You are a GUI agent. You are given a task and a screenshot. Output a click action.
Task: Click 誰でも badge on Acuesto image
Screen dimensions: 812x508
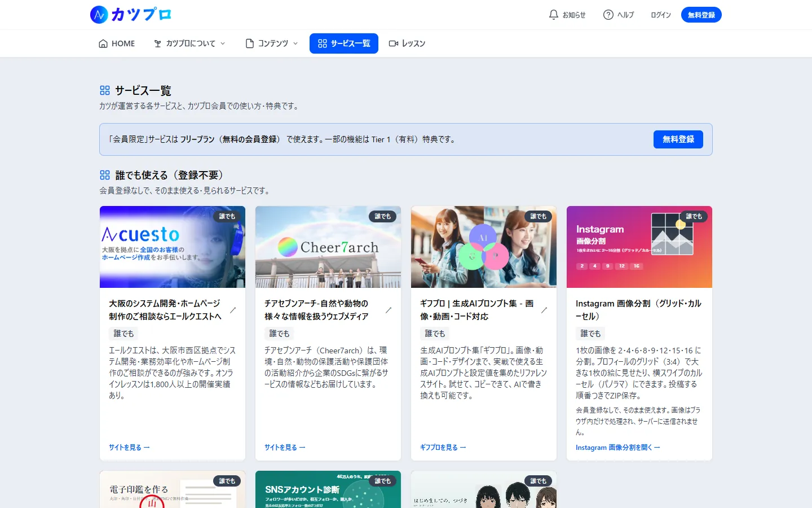point(227,216)
